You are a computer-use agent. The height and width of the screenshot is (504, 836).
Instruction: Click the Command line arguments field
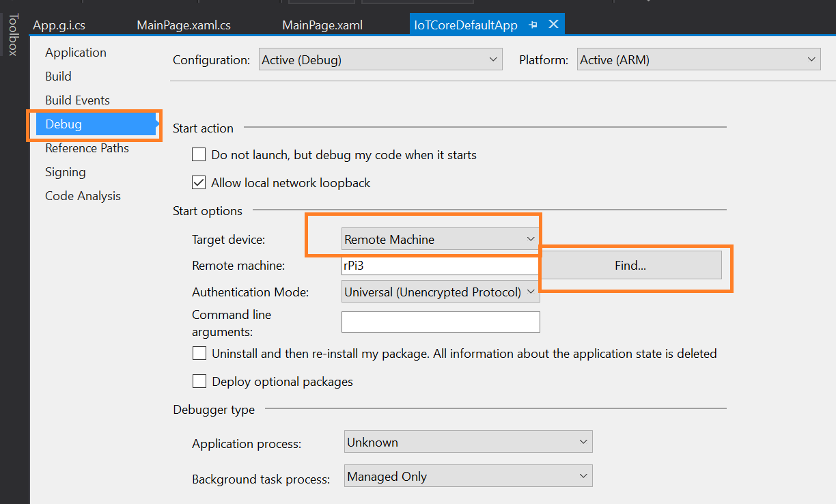[x=441, y=322]
